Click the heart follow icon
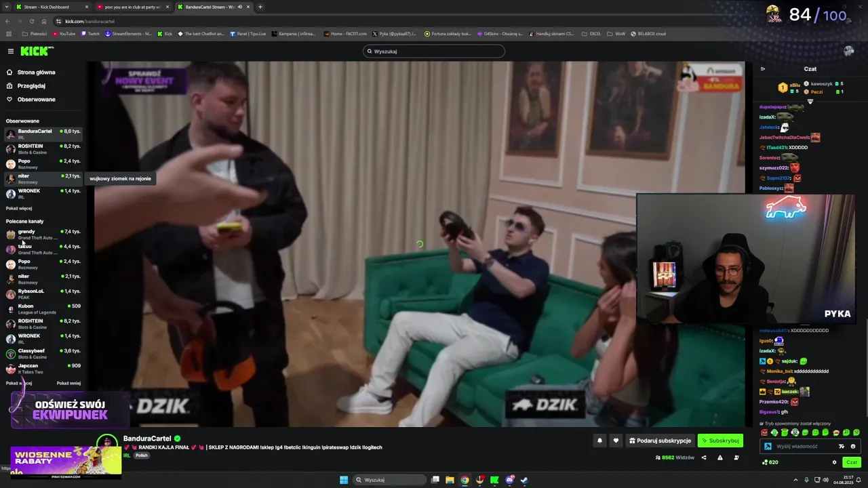This screenshot has height=488, width=868. tap(616, 441)
